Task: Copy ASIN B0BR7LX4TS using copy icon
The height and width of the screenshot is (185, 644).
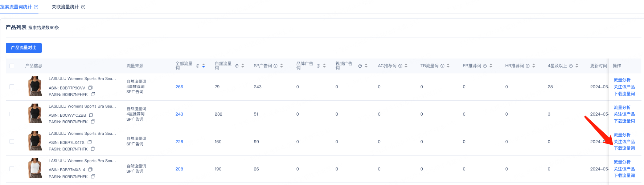Action: pos(90,142)
